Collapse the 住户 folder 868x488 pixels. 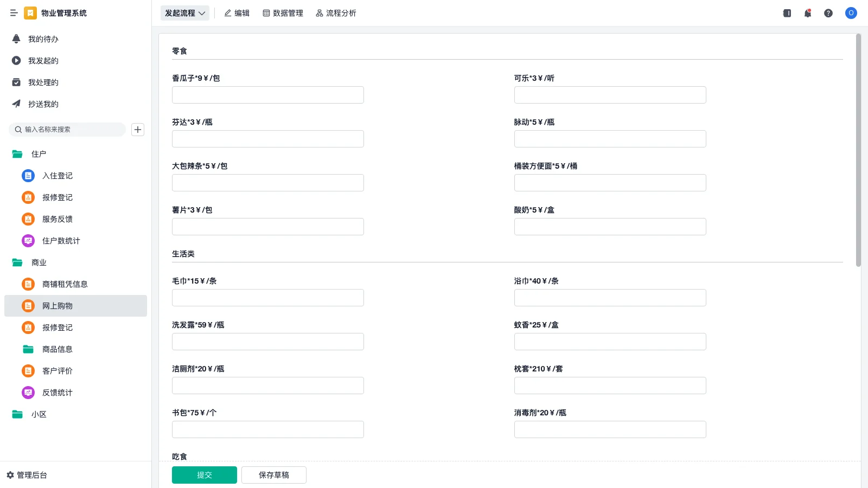[17, 154]
